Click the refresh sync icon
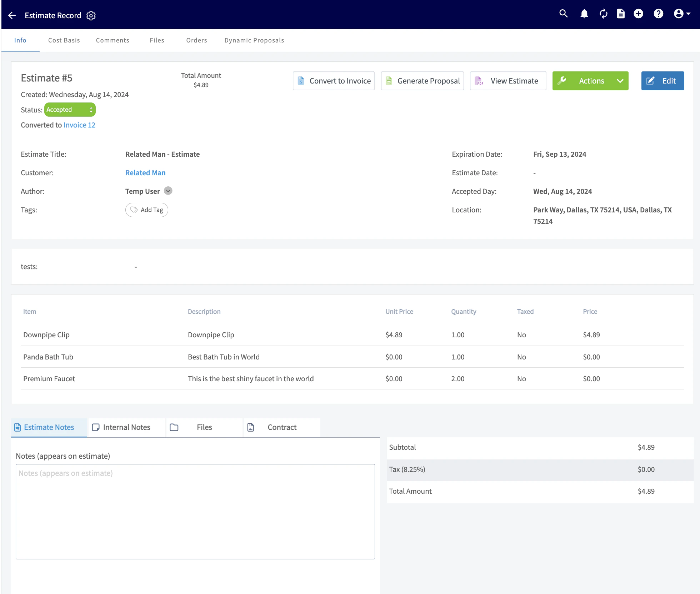The height and width of the screenshot is (594, 700). [603, 14]
